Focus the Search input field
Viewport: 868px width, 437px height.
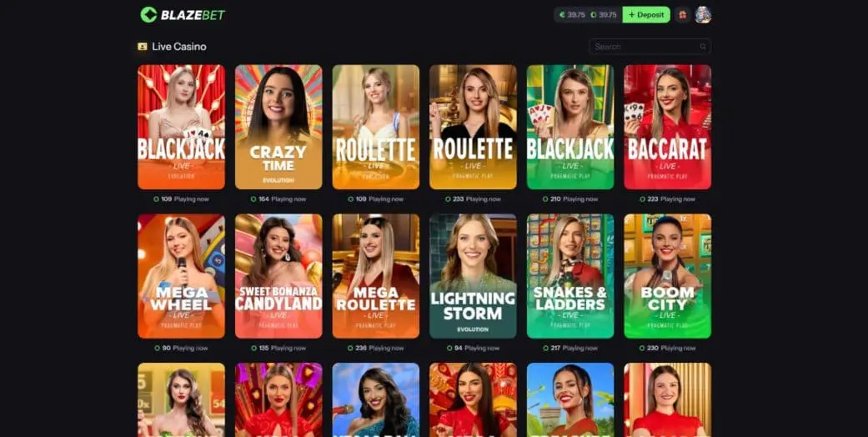point(650,47)
